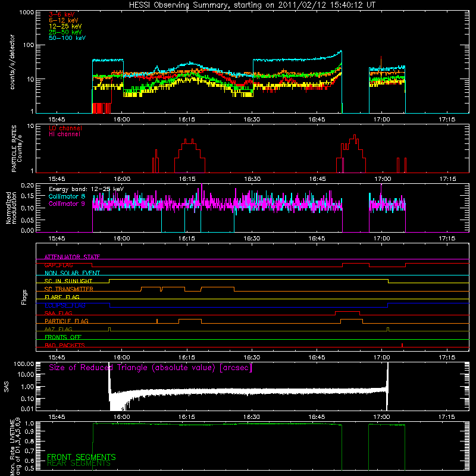Click the SC_IN_SUNLIGHT flag label
The image size is (476, 476).
[68, 281]
